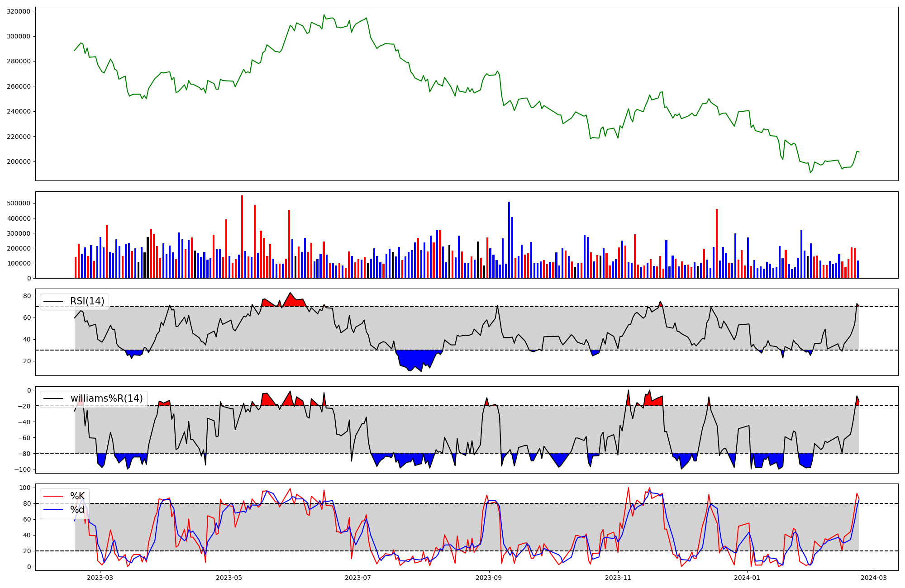Click the 2023-09 x-axis tick label
Image resolution: width=905 pixels, height=588 pixels.
pos(489,578)
